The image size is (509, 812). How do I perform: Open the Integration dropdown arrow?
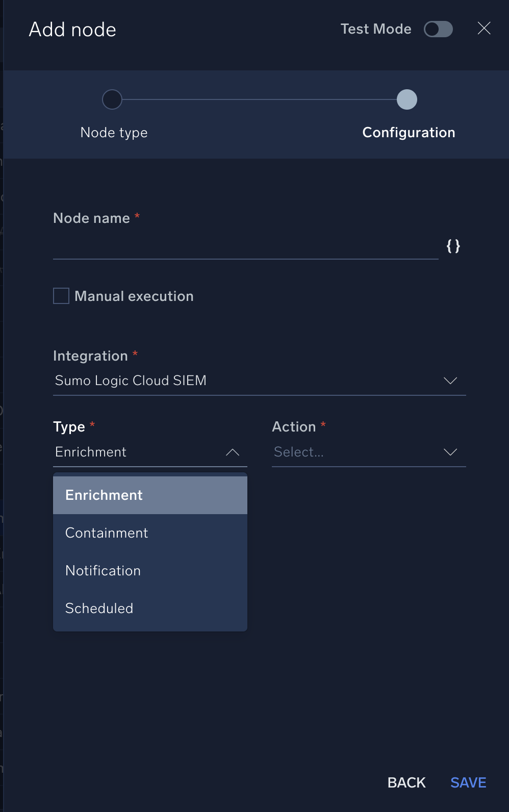450,381
